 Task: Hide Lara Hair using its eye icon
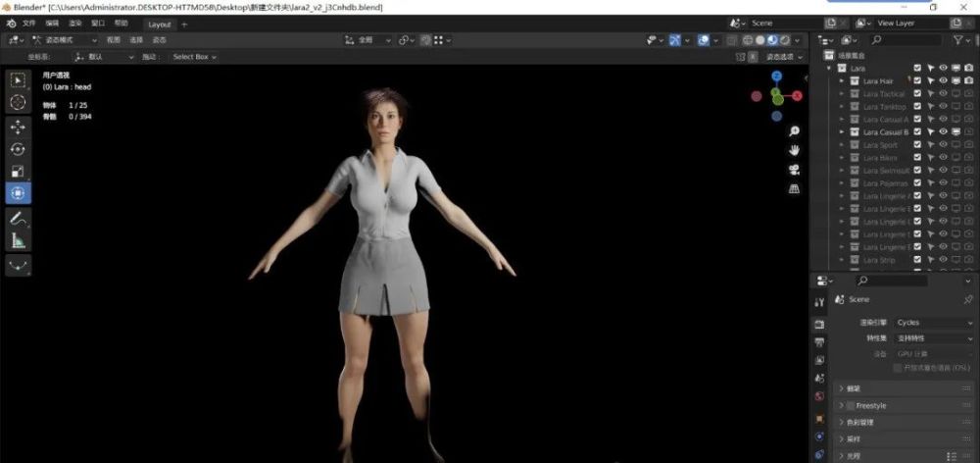click(x=943, y=80)
